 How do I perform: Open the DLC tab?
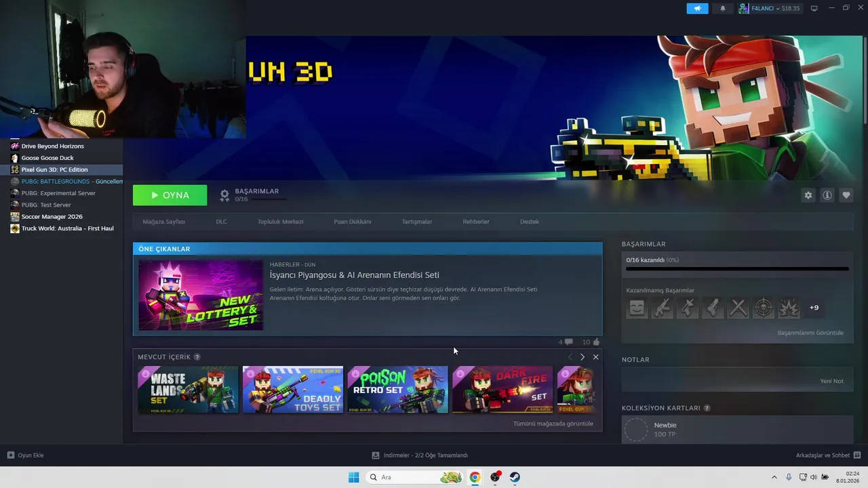click(x=221, y=222)
